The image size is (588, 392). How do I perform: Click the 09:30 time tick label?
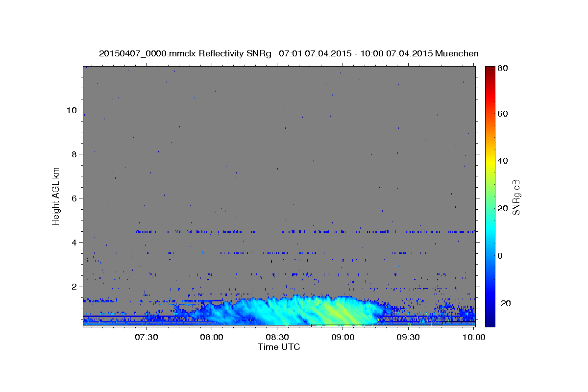pyautogui.click(x=409, y=337)
